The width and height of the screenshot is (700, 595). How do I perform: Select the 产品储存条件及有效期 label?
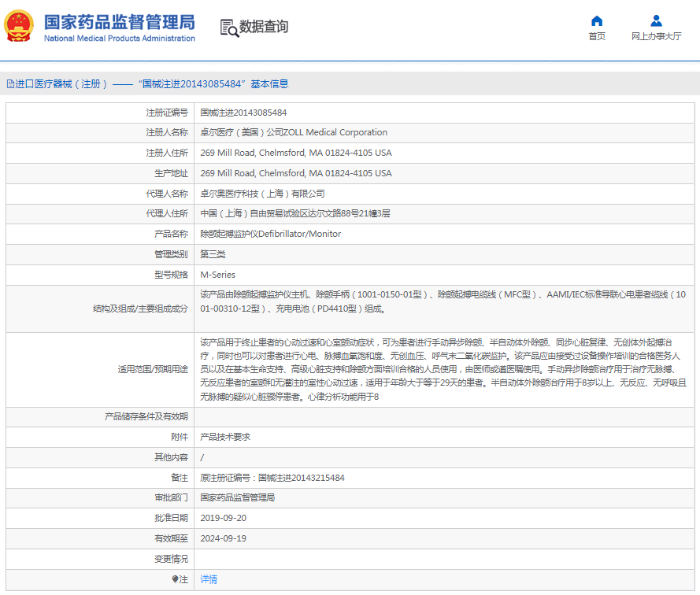pos(146,417)
